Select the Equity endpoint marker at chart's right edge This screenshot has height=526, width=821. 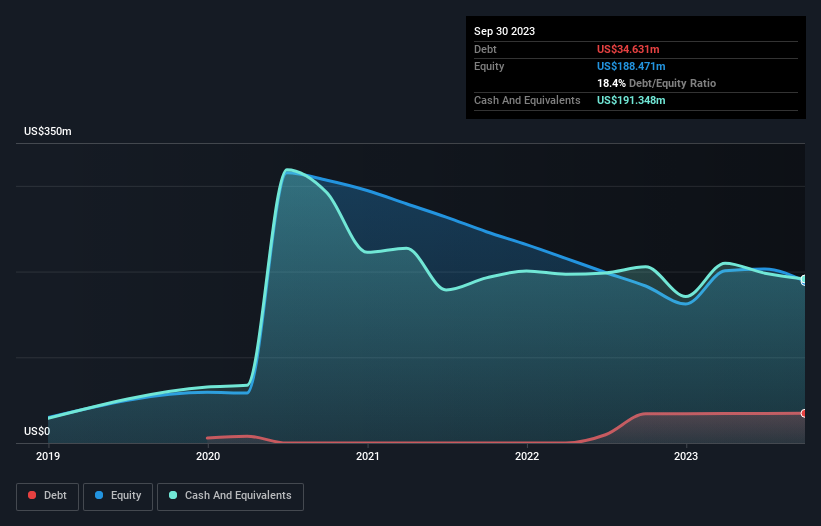click(804, 281)
